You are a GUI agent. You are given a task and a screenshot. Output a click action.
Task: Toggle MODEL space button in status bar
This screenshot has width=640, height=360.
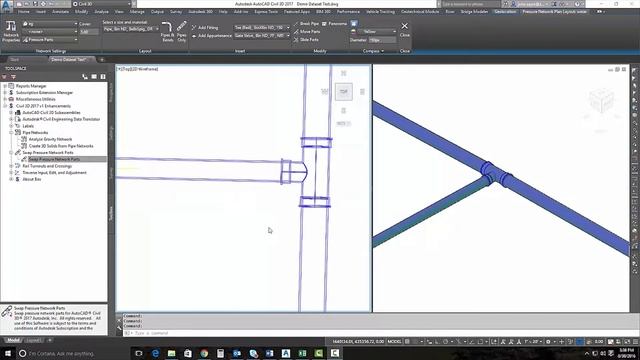coord(394,342)
